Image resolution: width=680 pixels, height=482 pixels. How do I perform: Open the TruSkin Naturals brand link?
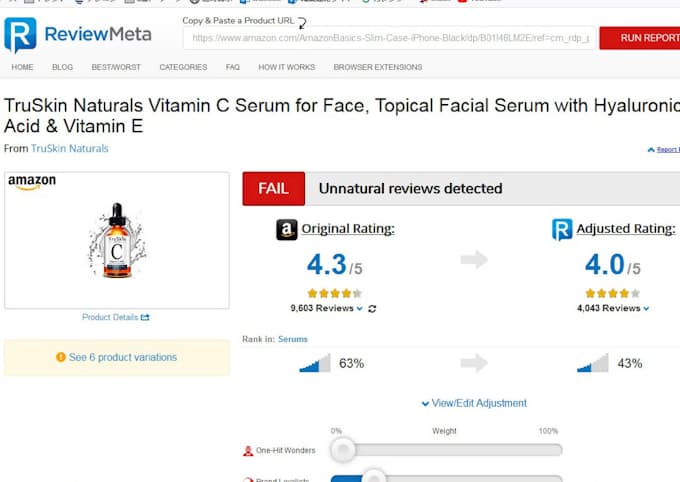pyautogui.click(x=70, y=149)
